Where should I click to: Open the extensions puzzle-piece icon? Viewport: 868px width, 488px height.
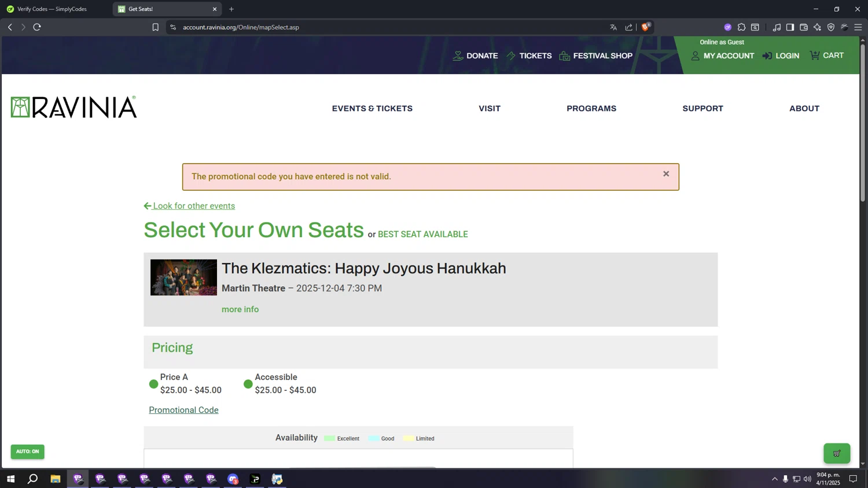pos(741,27)
